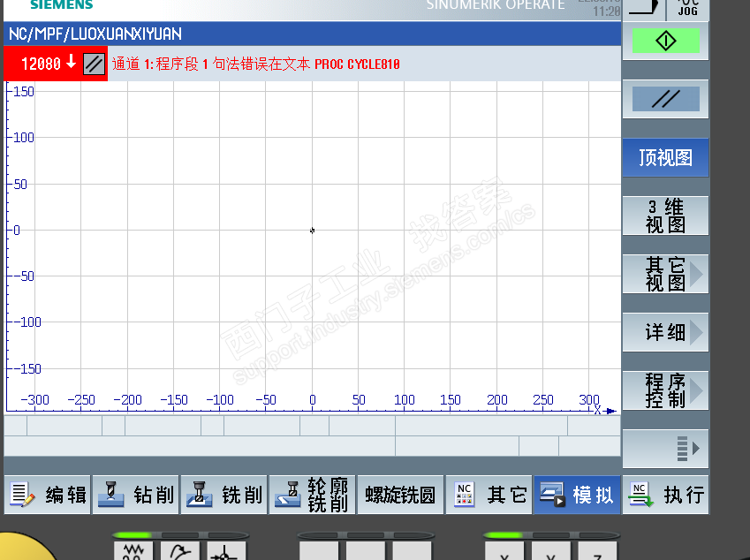
Task: Click the operating area icon next to JOG
Action: 644,9
